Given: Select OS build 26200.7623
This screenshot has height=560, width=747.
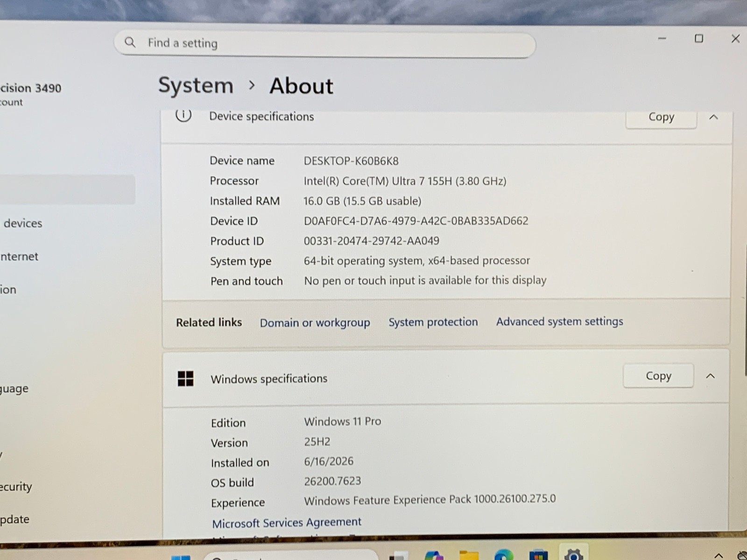Looking at the screenshot, I should pyautogui.click(x=332, y=481).
